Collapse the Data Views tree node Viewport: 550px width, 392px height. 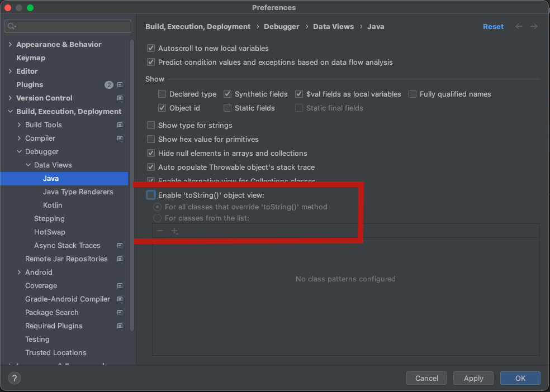(x=28, y=165)
